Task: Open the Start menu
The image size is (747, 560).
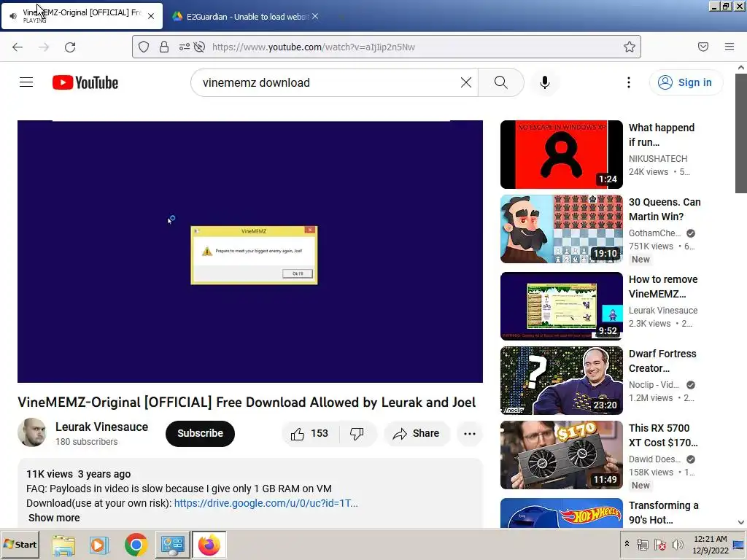Action: [x=20, y=544]
